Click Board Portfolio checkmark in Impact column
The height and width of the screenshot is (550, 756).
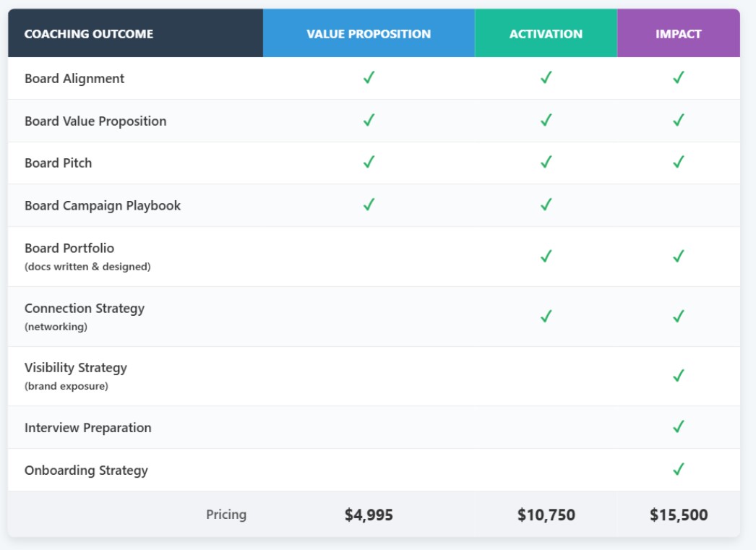click(x=678, y=257)
